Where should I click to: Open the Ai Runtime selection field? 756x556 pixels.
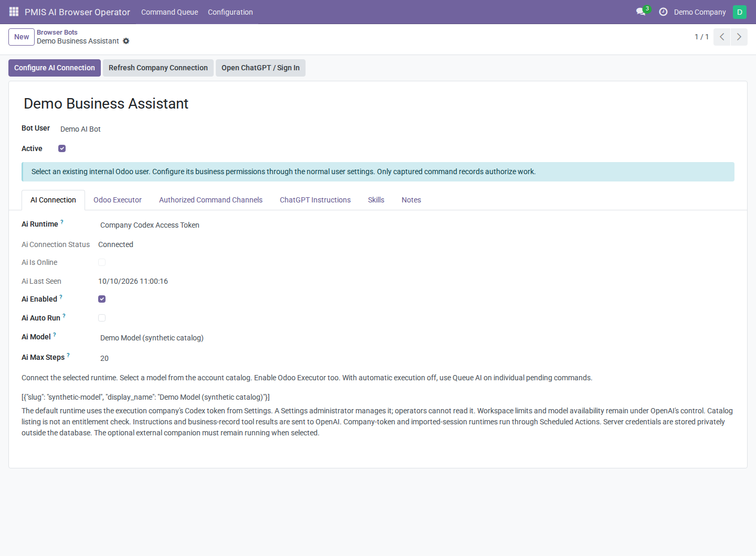235,225
